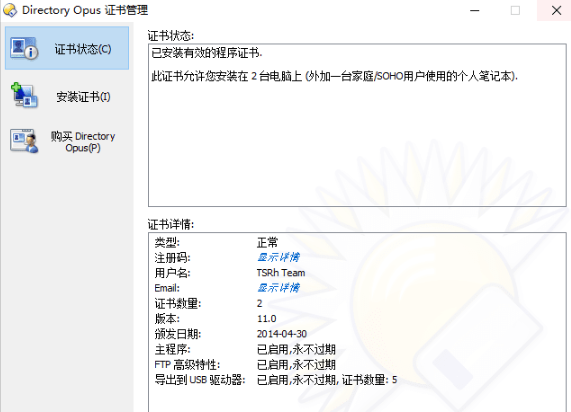Show 显示详情 link for 注册码

pyautogui.click(x=278, y=258)
